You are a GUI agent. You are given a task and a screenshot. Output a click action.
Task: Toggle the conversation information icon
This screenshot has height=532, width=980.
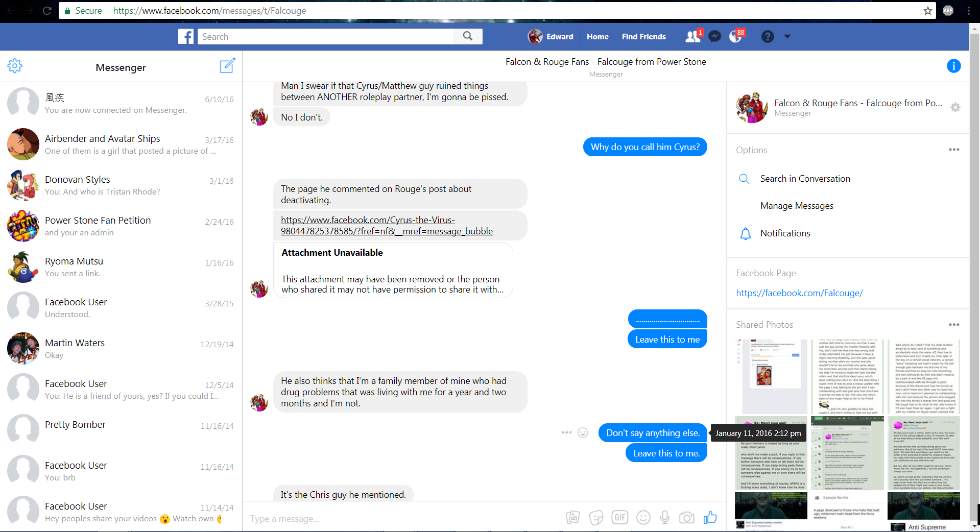pyautogui.click(x=953, y=66)
